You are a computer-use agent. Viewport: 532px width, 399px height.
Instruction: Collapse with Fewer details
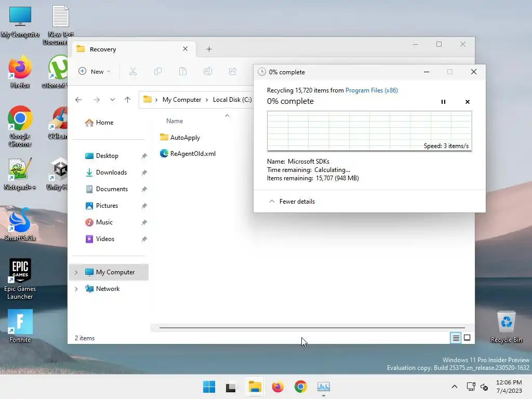[x=292, y=202]
